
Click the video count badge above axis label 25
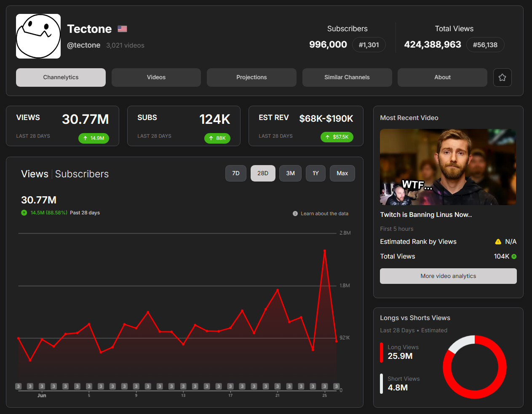(x=324, y=386)
